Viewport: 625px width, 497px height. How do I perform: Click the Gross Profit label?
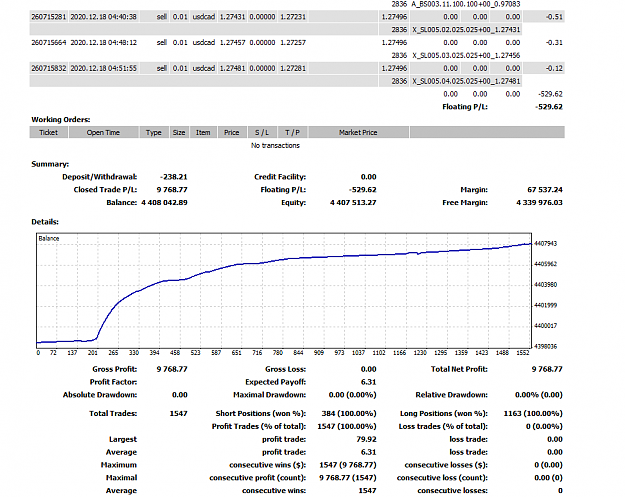(x=114, y=369)
